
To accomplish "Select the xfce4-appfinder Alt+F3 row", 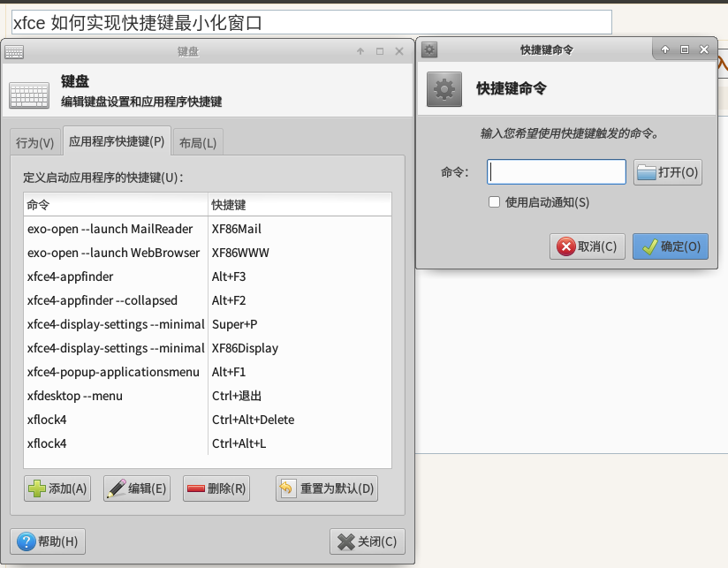I will pyautogui.click(x=208, y=277).
